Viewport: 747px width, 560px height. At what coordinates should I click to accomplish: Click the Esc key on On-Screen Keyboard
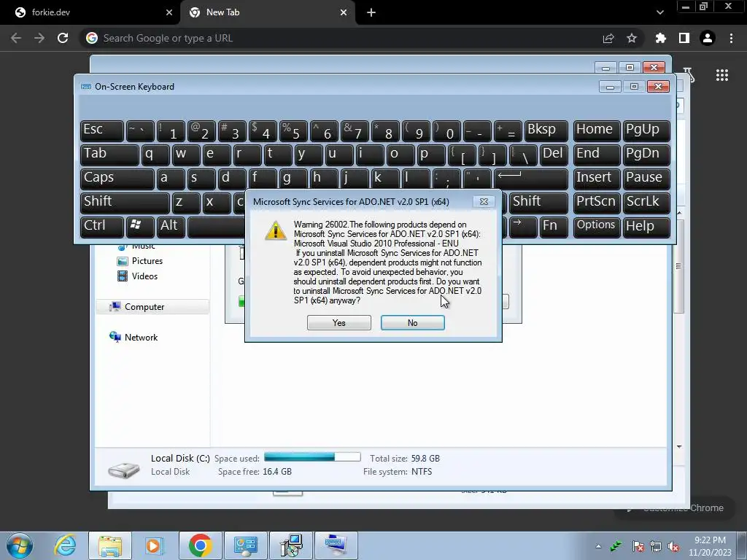pyautogui.click(x=102, y=131)
